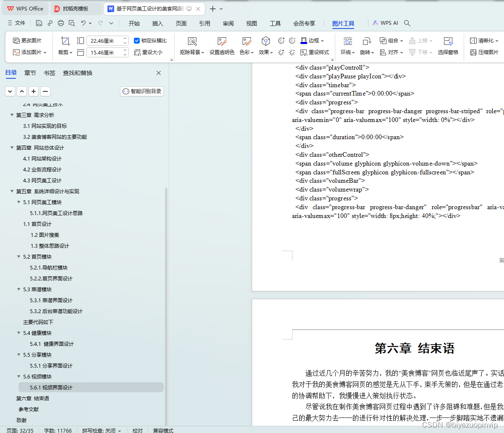Image resolution: width=504 pixels, height=433 pixels.
Task: Click 重设大小 reset size
Action: click(148, 52)
